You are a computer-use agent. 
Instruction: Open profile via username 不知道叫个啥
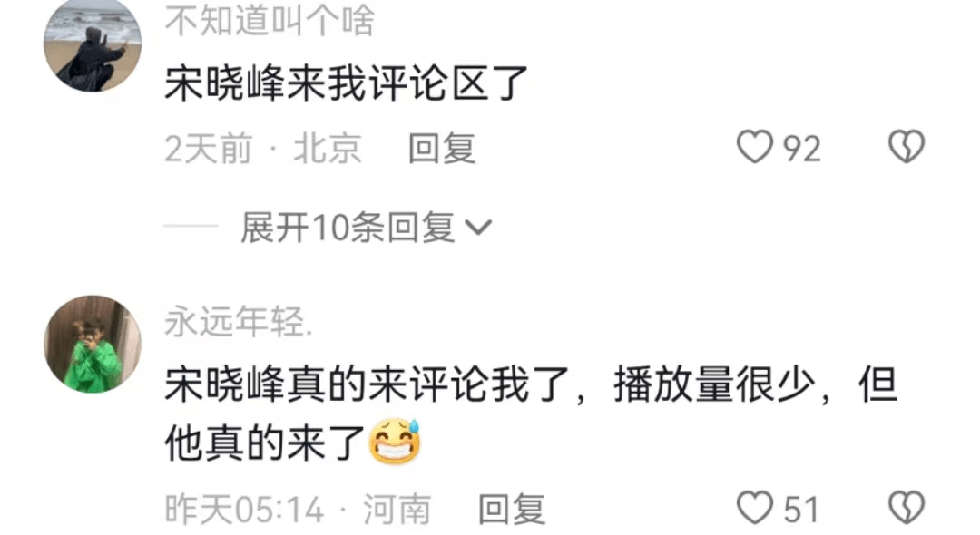click(x=270, y=21)
